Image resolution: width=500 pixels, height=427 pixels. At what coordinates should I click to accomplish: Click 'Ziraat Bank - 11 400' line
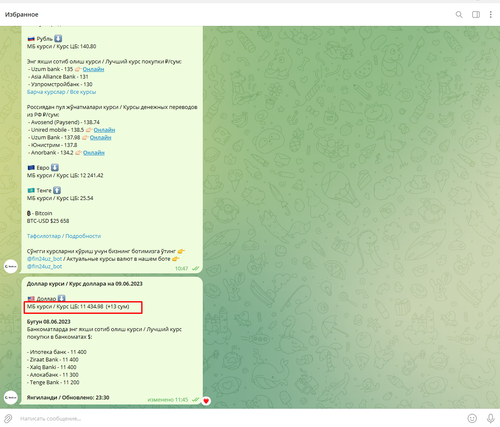[x=53, y=360]
